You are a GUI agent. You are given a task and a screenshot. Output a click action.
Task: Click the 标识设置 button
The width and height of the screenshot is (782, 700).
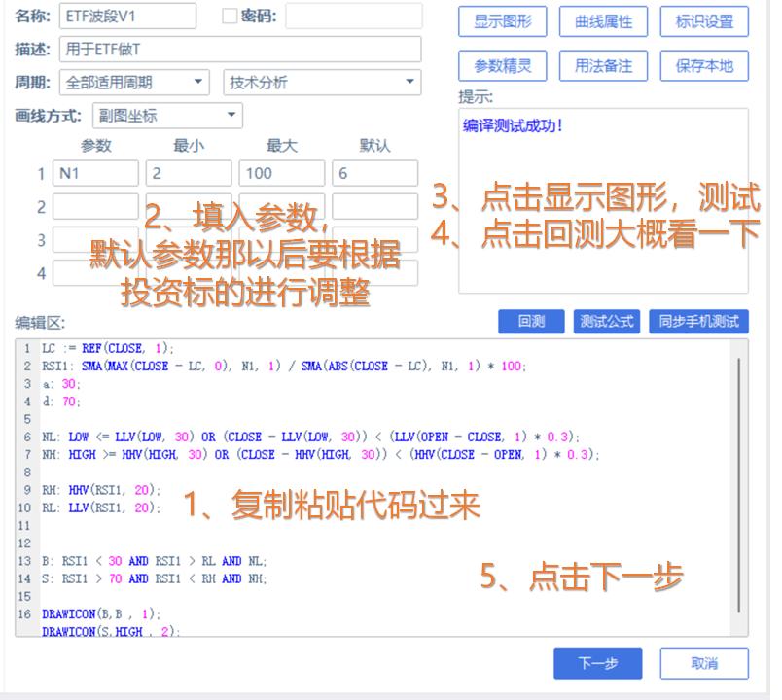click(x=703, y=21)
